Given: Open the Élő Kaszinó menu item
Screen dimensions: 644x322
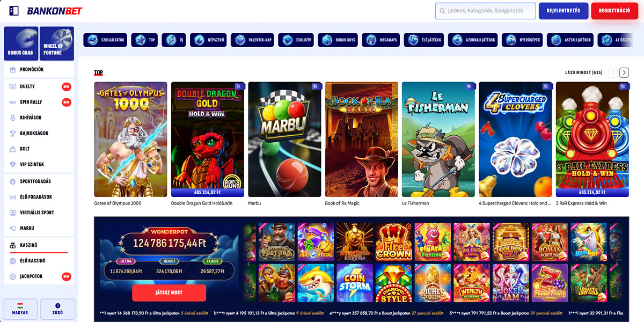Looking at the screenshot, I should click(39, 261).
